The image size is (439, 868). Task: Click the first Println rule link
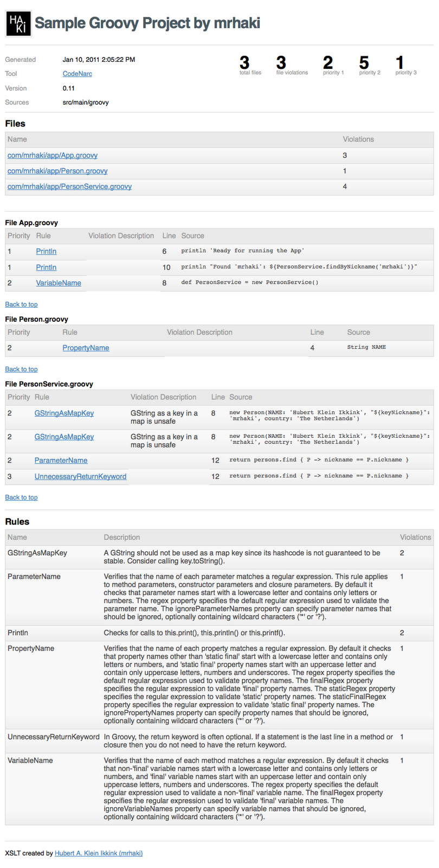pyautogui.click(x=46, y=252)
